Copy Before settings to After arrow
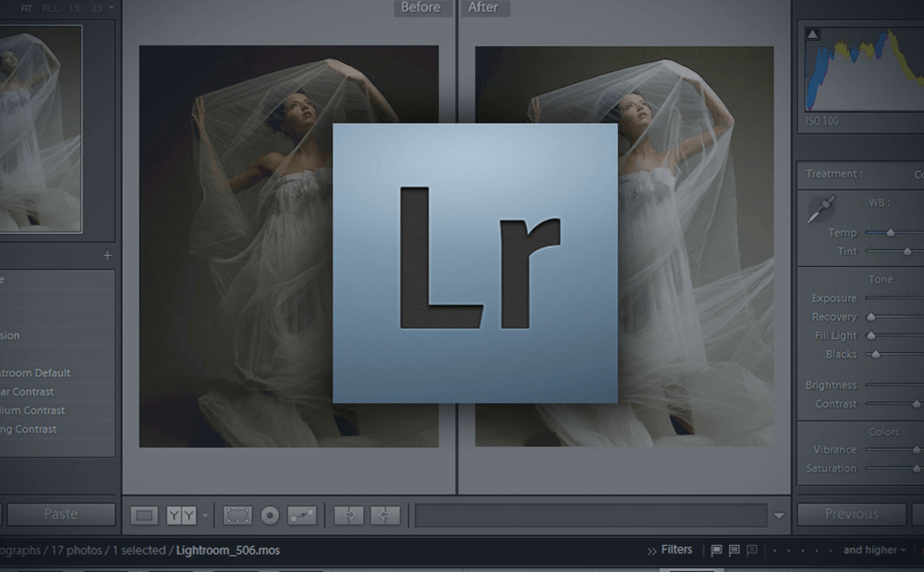 click(349, 516)
